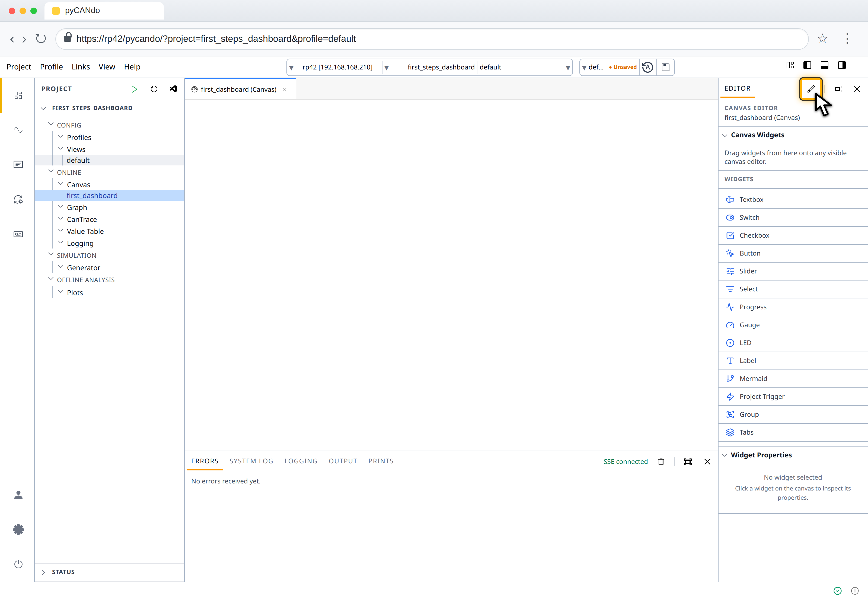The image size is (868, 599).
Task: Close the first_dashboard (Canvas) tab
Action: coord(285,89)
